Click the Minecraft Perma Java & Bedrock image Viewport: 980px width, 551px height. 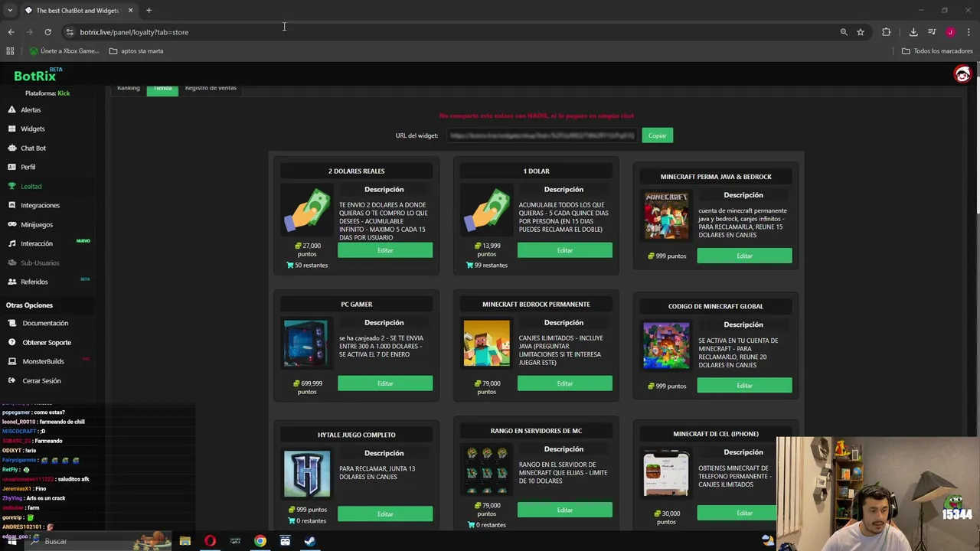[x=666, y=216]
